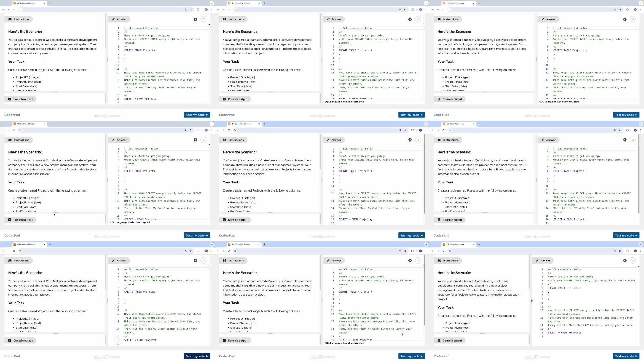This screenshot has width=644, height=362.
Task: Select Instructions tab in top-left frame
Action: point(19,19)
